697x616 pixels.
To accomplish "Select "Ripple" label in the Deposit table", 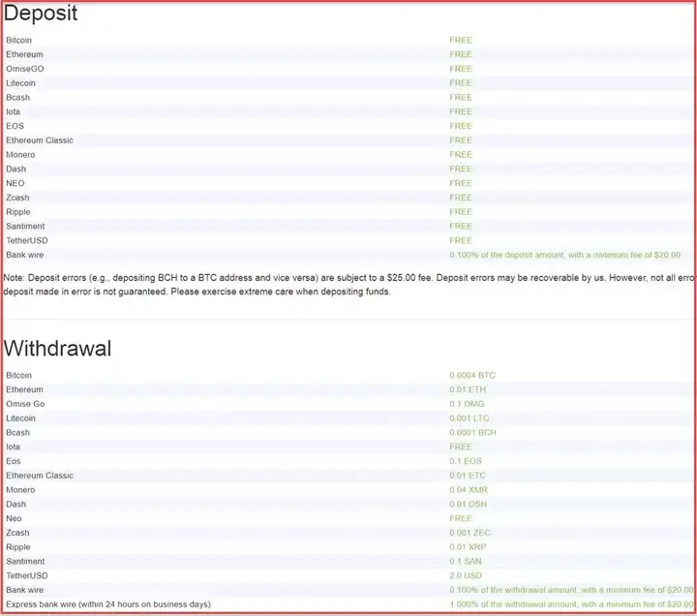I will pos(18,212).
